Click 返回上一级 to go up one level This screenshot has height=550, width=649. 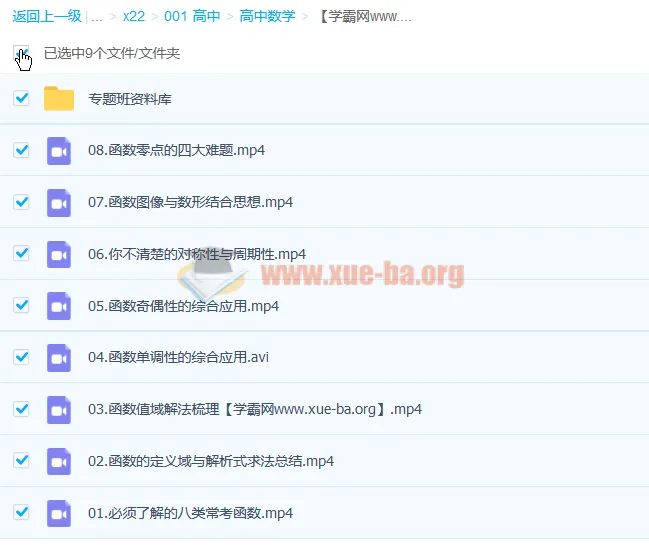(46, 16)
